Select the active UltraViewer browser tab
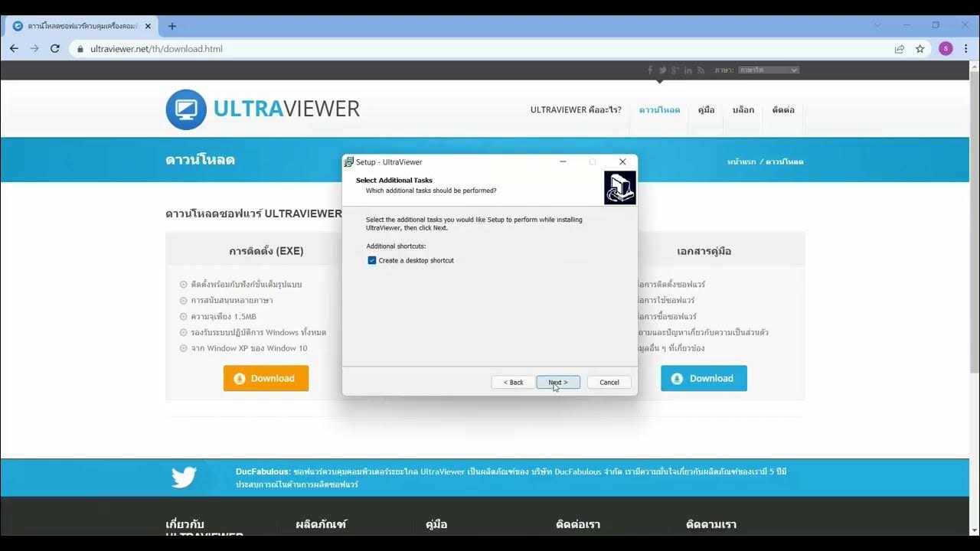980x551 pixels. click(x=80, y=26)
